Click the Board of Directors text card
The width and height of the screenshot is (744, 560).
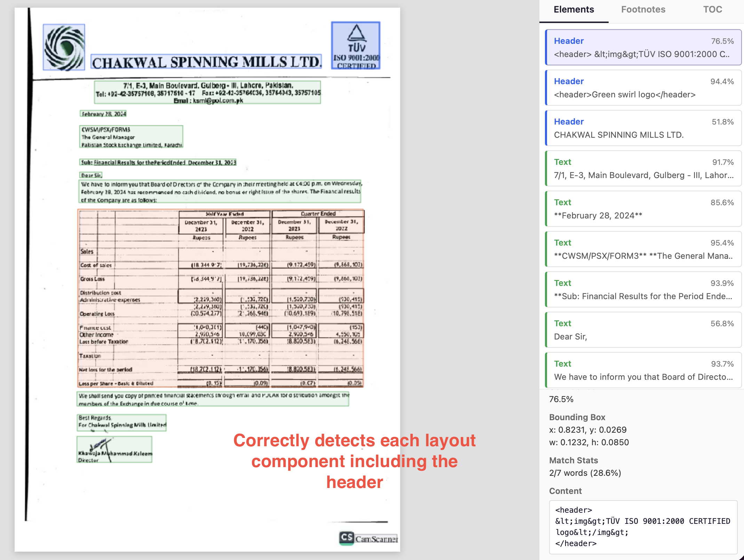click(x=643, y=370)
